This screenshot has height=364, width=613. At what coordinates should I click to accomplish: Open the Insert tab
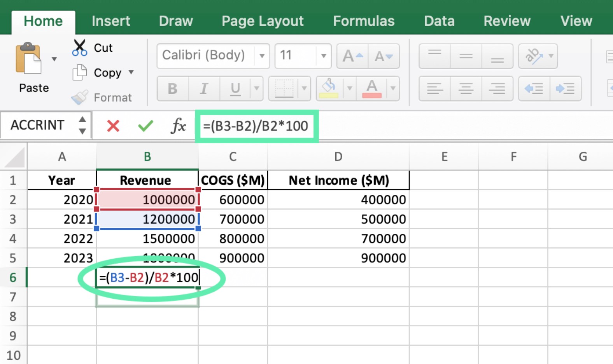[x=111, y=21]
